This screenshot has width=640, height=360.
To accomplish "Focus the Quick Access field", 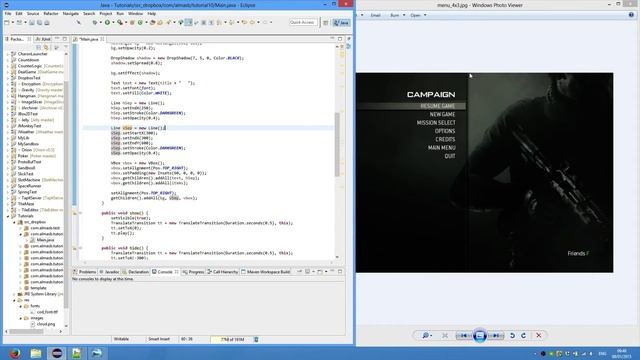I will (x=303, y=22).
